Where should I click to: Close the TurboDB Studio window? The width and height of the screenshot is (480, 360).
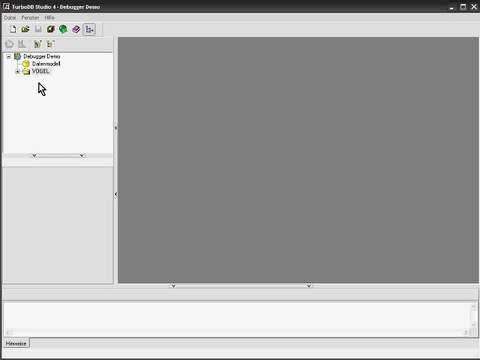pyautogui.click(x=474, y=7)
